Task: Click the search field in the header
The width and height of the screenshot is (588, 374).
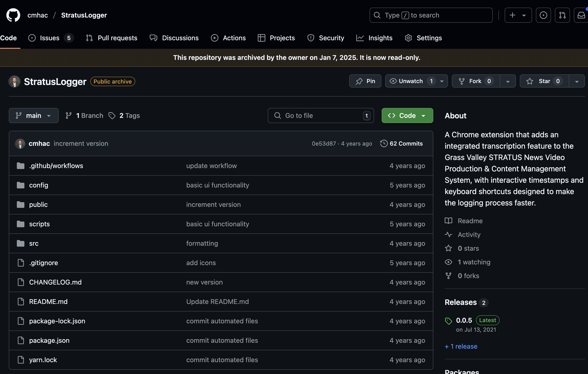Action: tap(431, 15)
